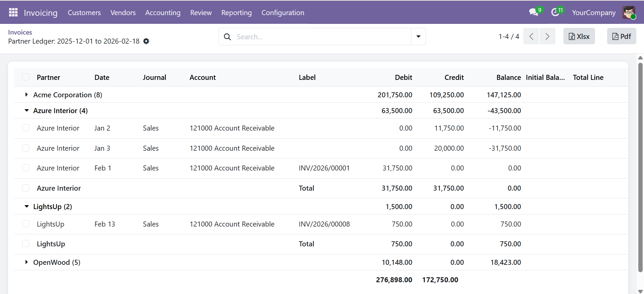Click the 172,750.00 credit grand total
This screenshot has height=294, width=644.
coord(440,280)
